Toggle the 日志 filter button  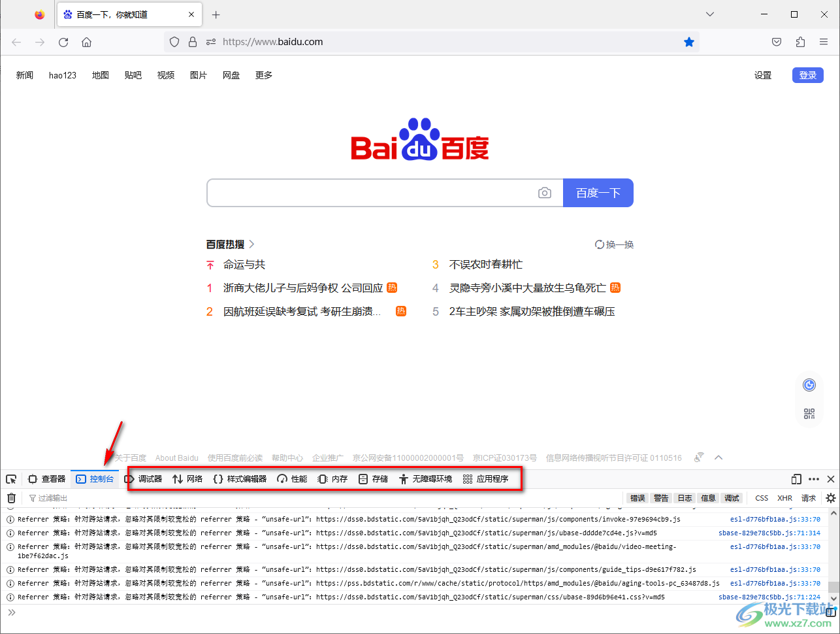tap(685, 498)
